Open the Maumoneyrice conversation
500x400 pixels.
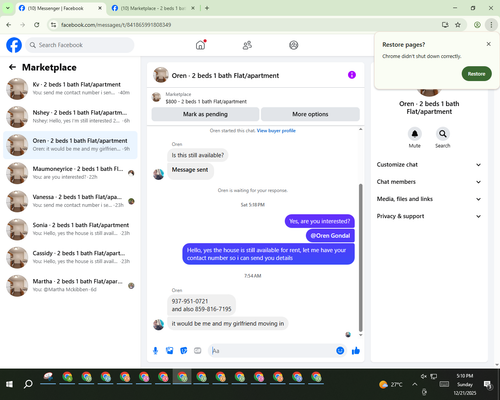tap(70, 173)
